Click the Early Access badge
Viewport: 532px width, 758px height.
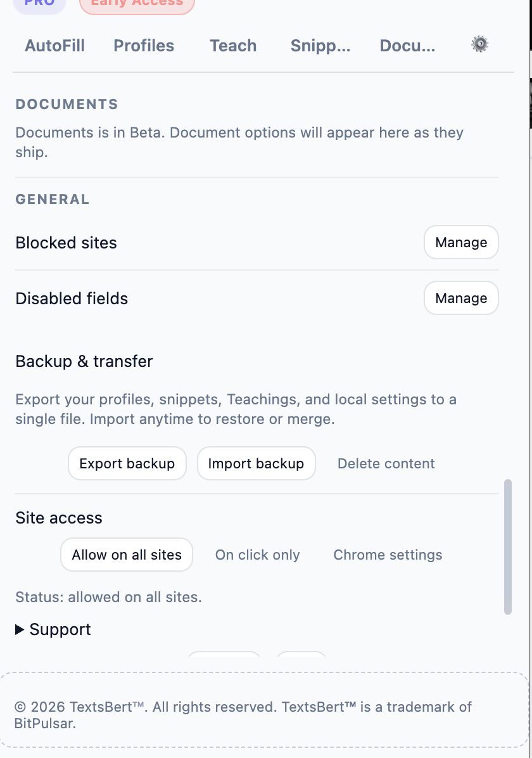pos(136,4)
